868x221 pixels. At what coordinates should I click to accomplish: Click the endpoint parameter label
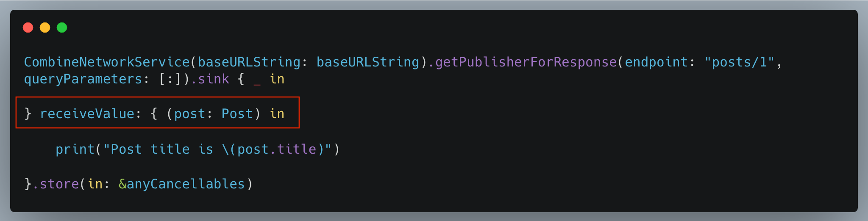coord(656,62)
